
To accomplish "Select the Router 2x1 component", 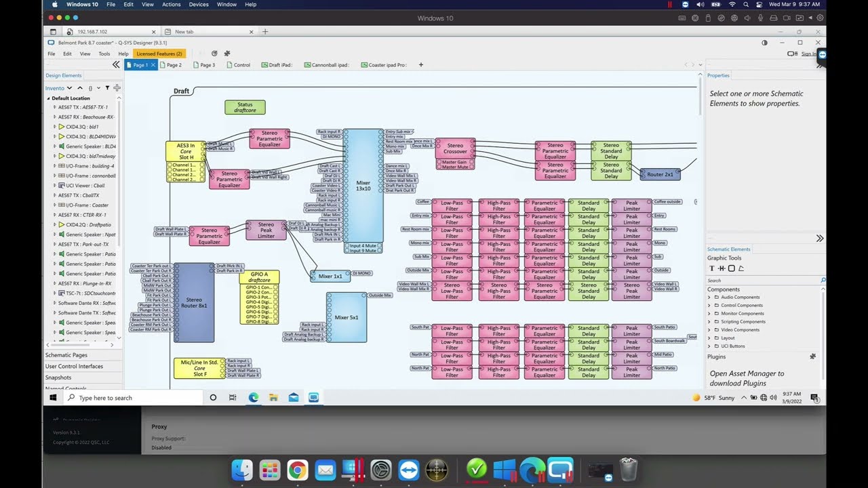I will 660,174.
